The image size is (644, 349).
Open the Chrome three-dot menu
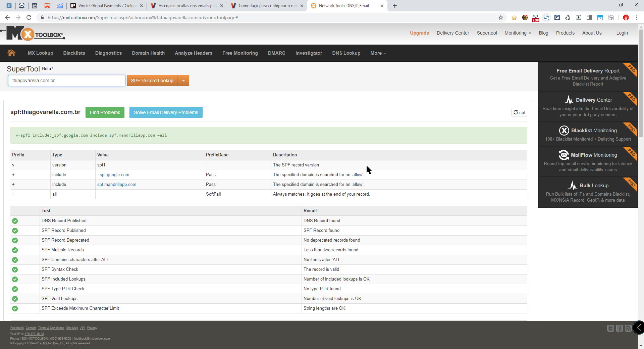coord(637,17)
